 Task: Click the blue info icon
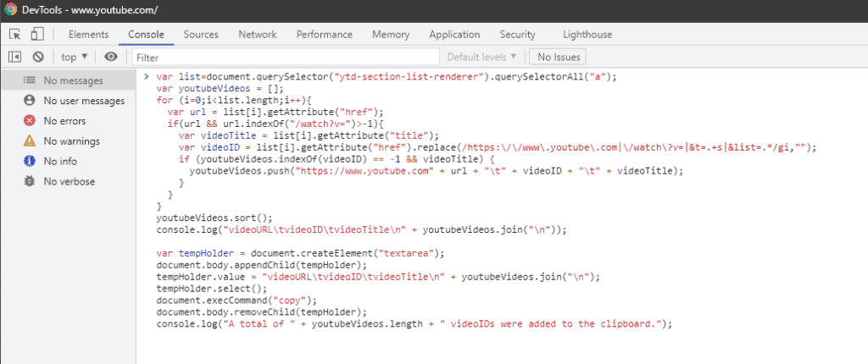pyautogui.click(x=30, y=161)
